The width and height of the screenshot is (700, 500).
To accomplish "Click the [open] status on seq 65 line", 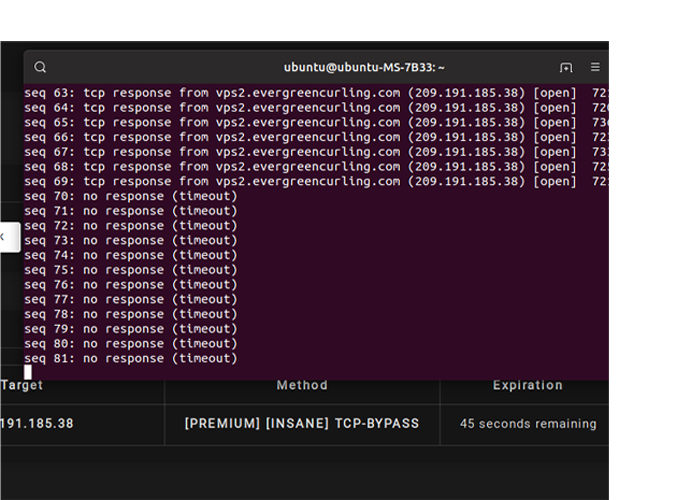I will (x=554, y=122).
